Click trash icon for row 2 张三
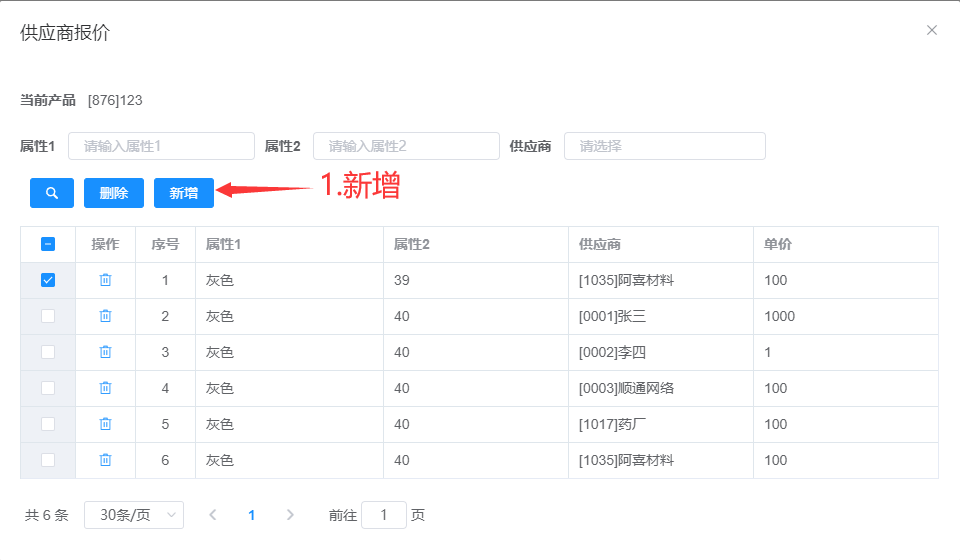Image resolution: width=960 pixels, height=560 pixels. (x=105, y=316)
